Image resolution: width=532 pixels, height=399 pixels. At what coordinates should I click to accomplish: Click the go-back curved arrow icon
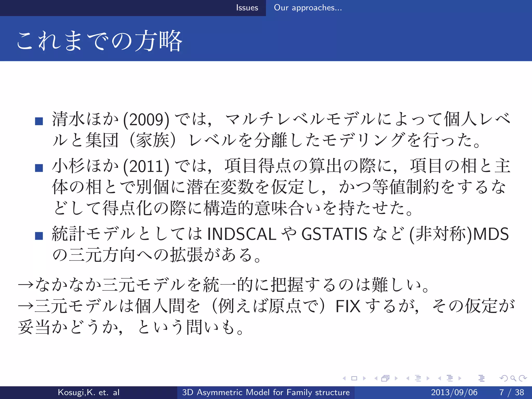(503, 378)
